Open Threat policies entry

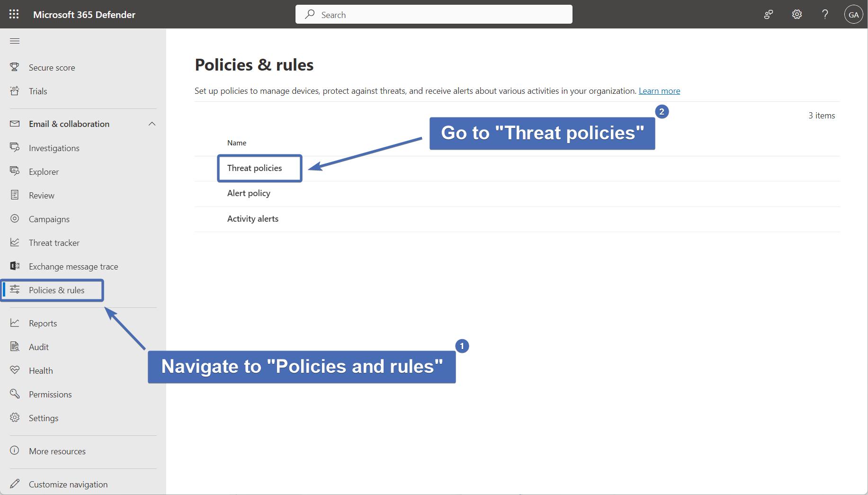[255, 168]
